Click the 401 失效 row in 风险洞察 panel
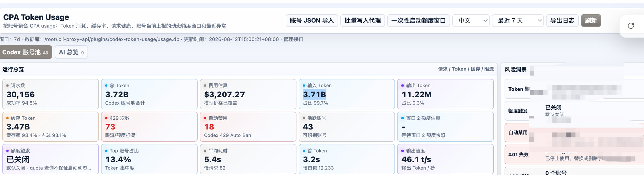The image size is (644, 175). click(574, 155)
